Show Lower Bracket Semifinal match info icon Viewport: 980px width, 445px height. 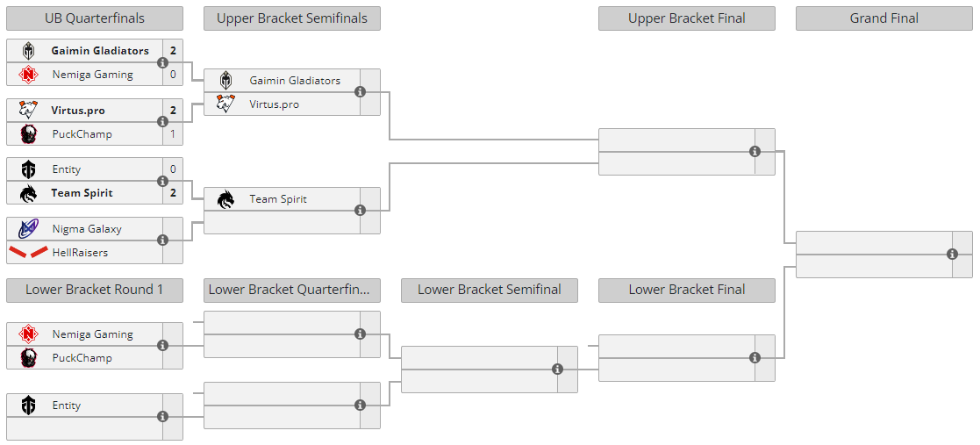point(557,370)
